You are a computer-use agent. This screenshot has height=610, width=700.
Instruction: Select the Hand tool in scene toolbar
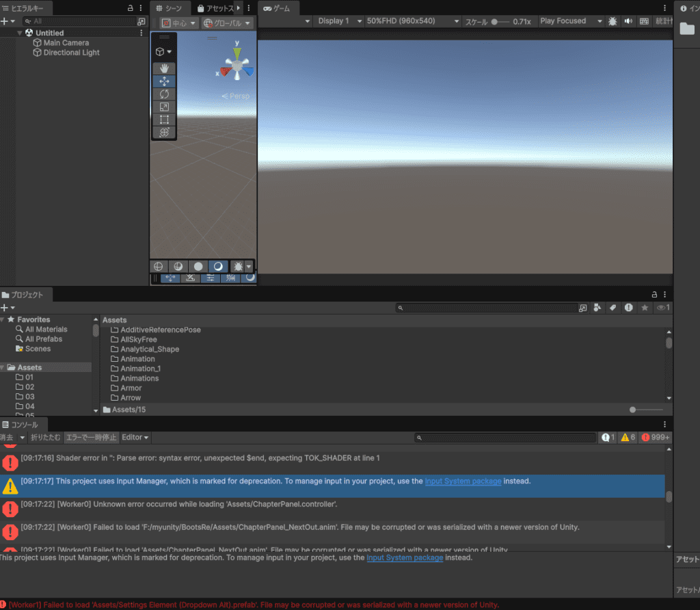pyautogui.click(x=164, y=68)
